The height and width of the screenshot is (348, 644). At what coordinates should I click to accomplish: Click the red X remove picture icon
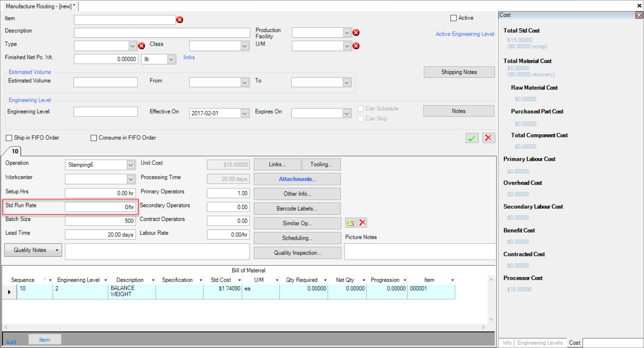tap(362, 223)
